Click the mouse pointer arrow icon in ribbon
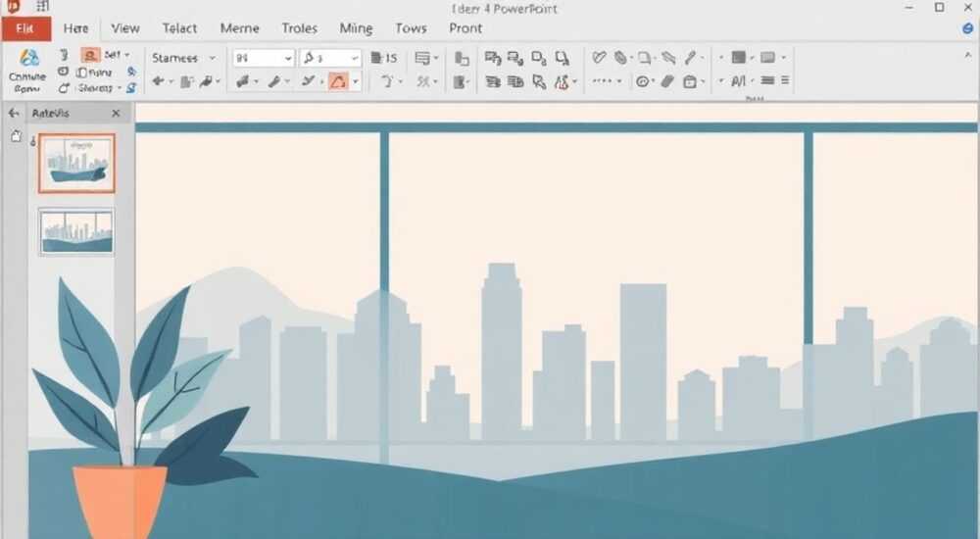 (539, 82)
